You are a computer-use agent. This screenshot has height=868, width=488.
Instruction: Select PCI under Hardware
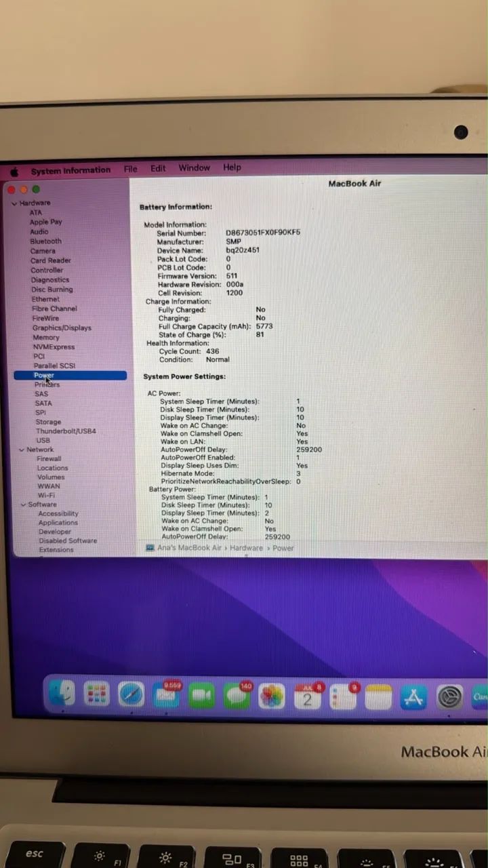point(39,356)
